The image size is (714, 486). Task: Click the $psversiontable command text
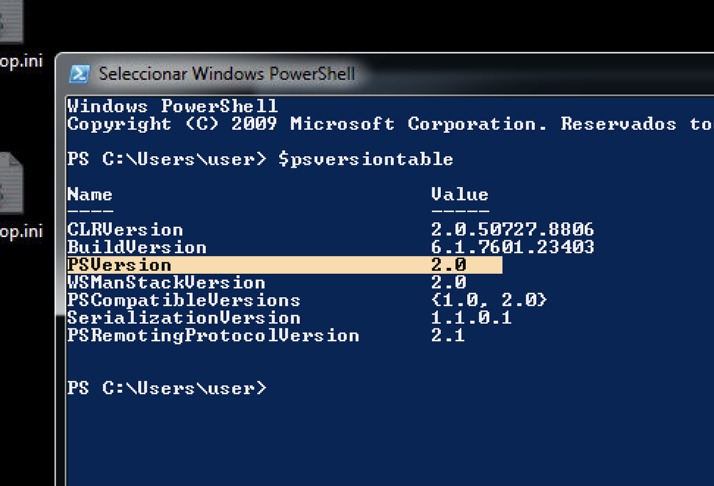tap(365, 159)
